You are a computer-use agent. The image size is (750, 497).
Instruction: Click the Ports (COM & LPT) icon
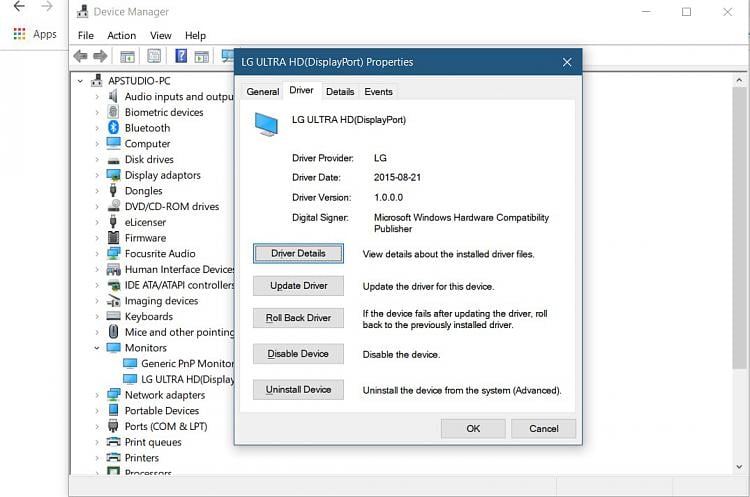pos(113,426)
